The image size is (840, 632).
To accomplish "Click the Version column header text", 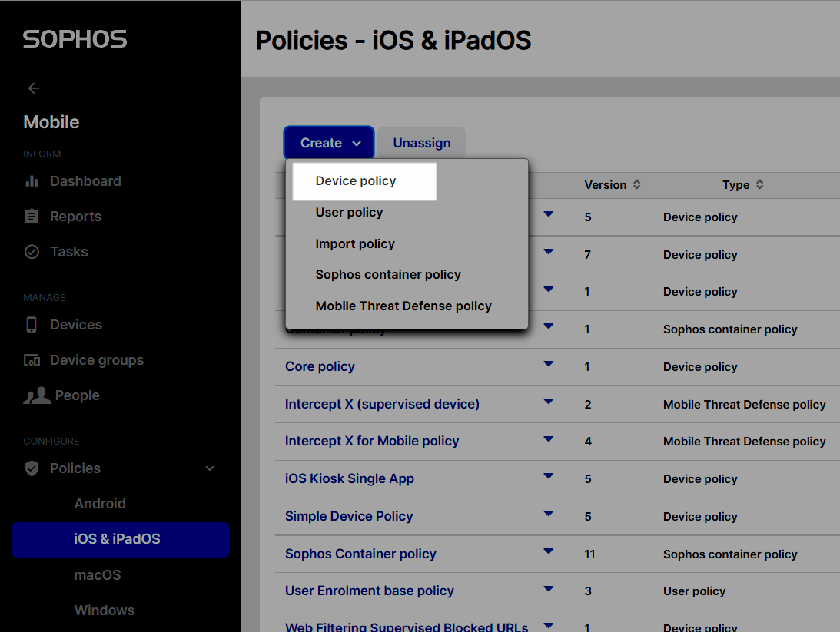I will 606,184.
